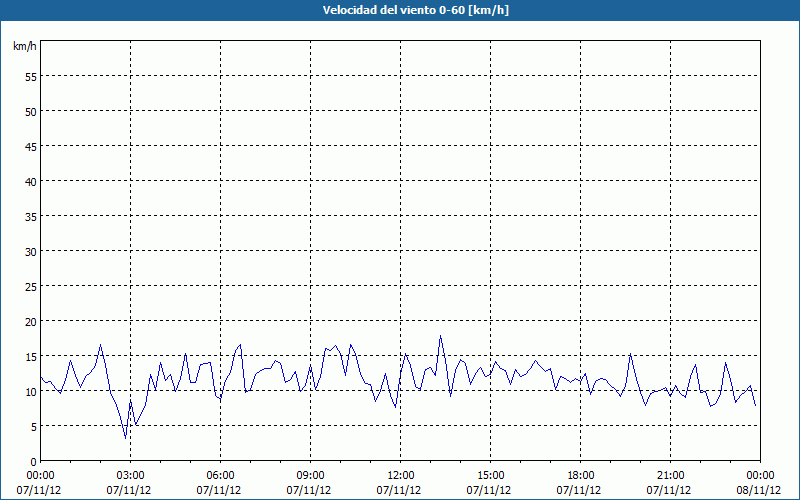Select the 55 y-axis value
800x500 pixels.
tap(31, 77)
